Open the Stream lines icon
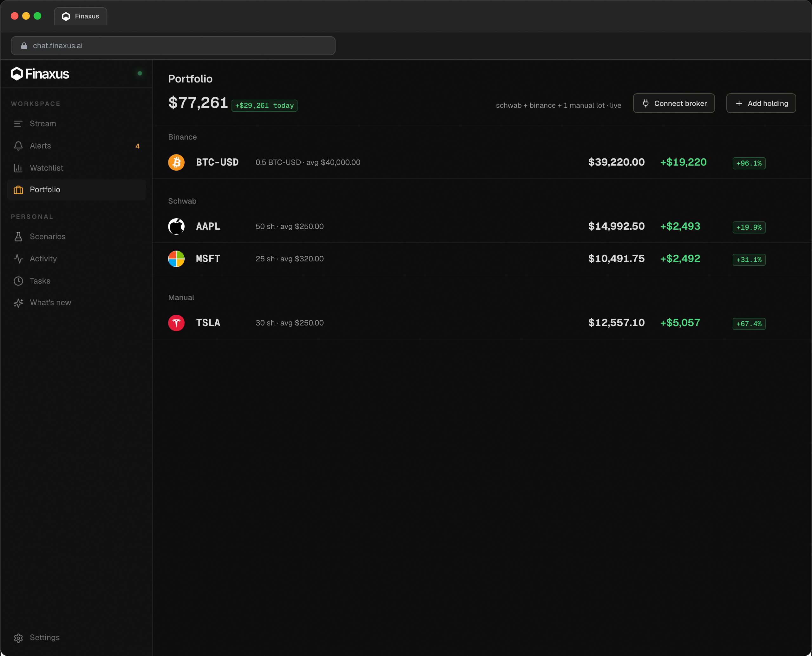The width and height of the screenshot is (812, 656). (x=18, y=124)
